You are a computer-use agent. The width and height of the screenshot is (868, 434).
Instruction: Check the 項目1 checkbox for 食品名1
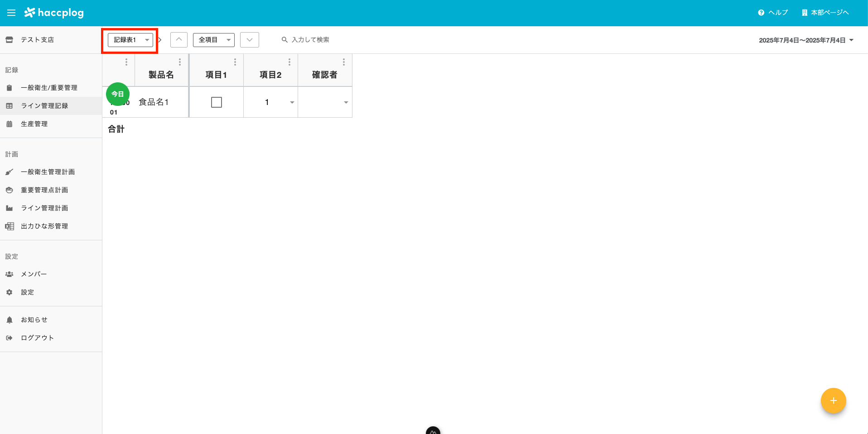pyautogui.click(x=216, y=102)
